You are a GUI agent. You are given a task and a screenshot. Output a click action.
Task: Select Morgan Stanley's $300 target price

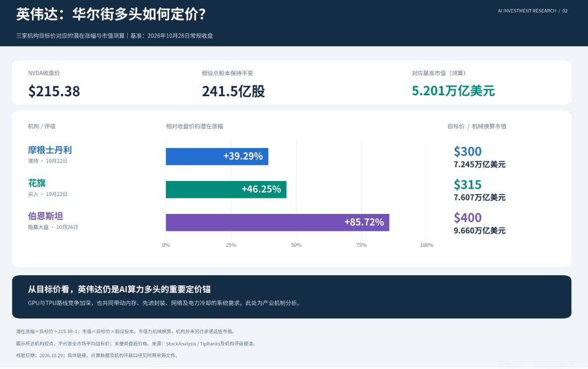coord(468,152)
